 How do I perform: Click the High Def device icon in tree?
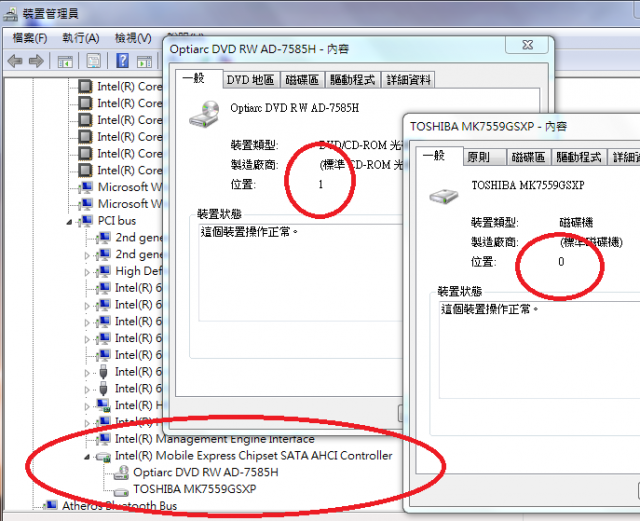coord(104,271)
